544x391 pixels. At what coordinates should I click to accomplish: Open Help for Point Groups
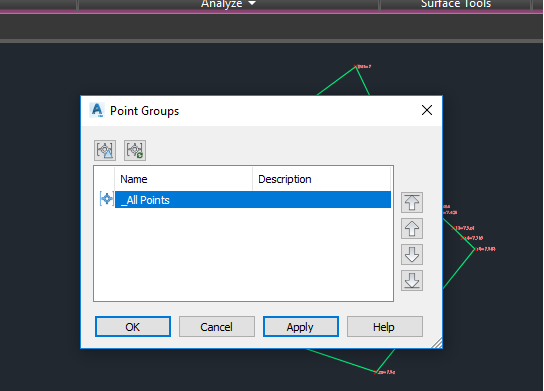pyautogui.click(x=385, y=326)
